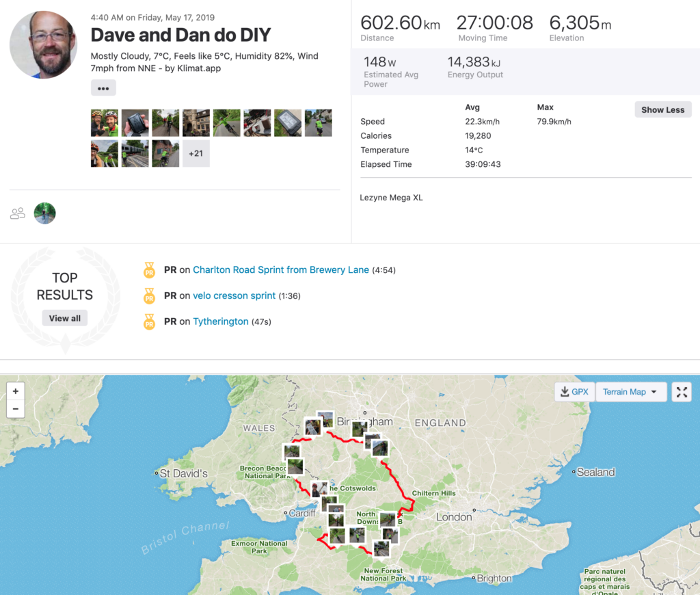Open the stone building photo thumbnail

click(x=196, y=123)
